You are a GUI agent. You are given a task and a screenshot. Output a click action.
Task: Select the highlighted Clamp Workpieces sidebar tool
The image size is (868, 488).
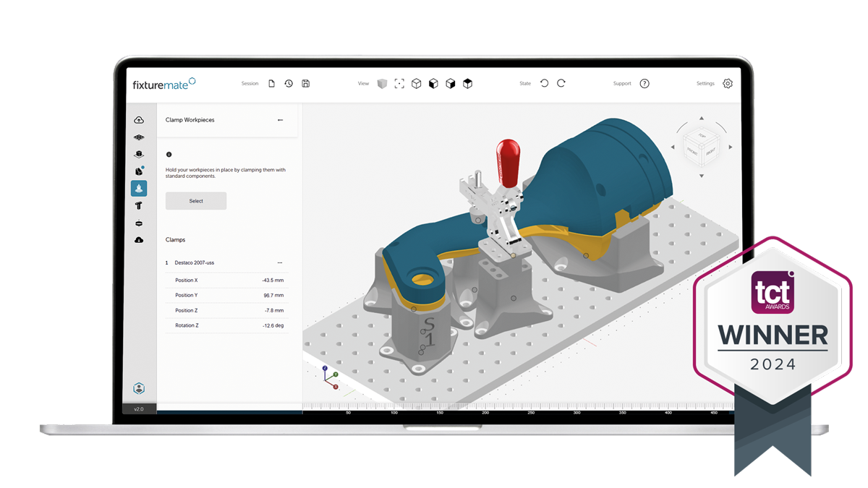point(139,188)
